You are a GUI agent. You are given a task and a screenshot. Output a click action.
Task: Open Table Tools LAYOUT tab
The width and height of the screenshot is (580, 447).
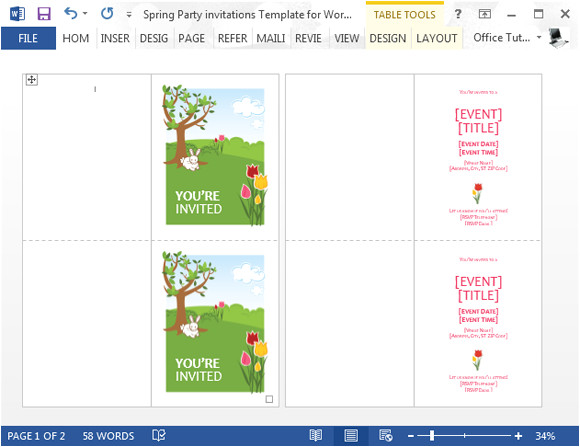436,38
